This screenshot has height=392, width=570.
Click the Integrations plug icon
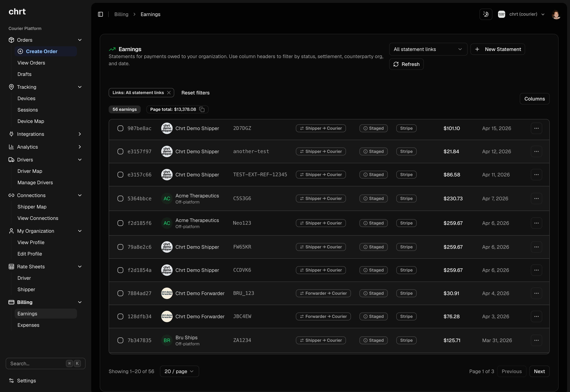(x=11, y=134)
